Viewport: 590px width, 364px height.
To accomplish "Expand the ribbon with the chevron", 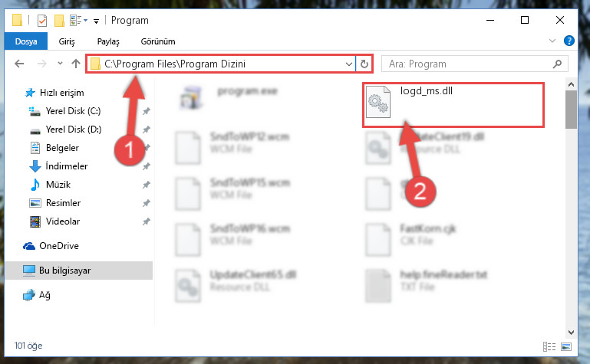I will coord(552,41).
